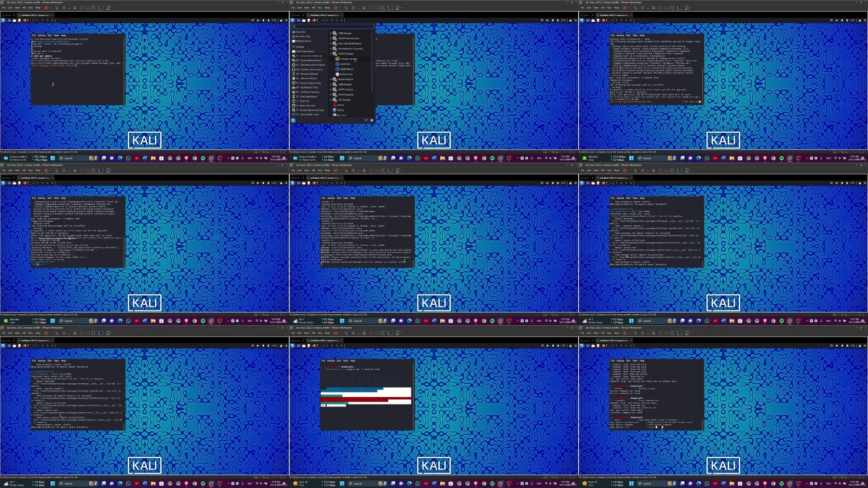Select 01 - Information Gathering category
This screenshot has height=488, width=868.
tap(309, 56)
